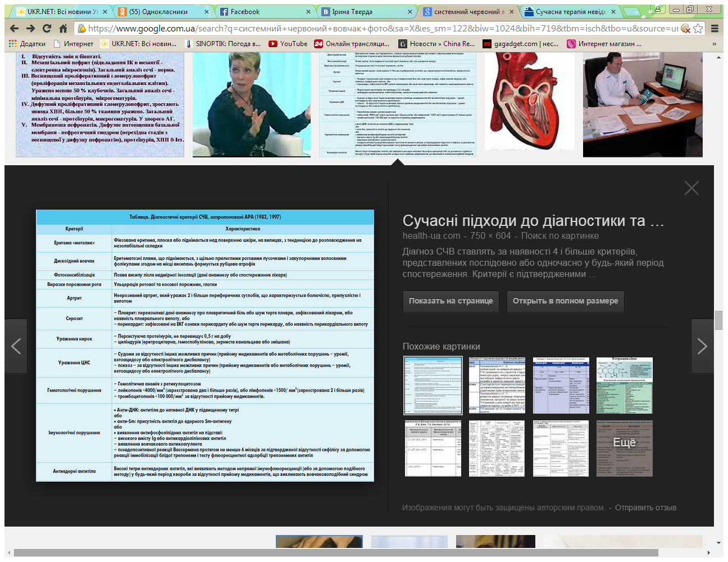Close the Ірина Тверда tab
The image size is (728, 562).
click(x=410, y=12)
